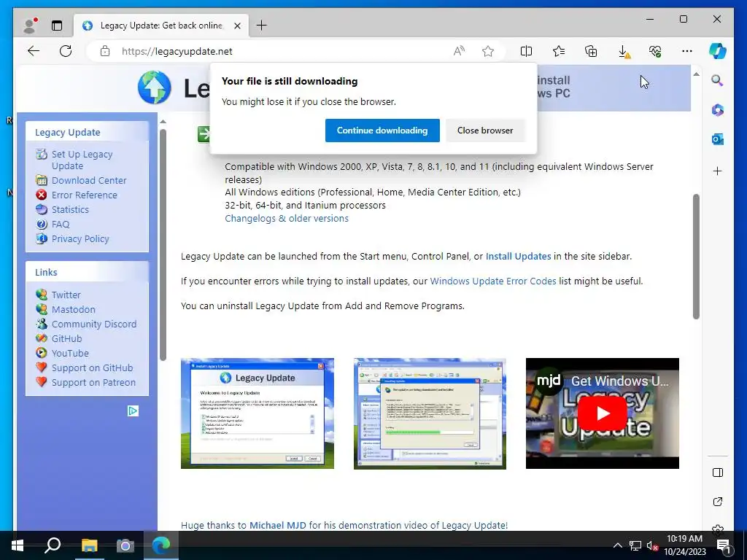Open the camera app on taskbar

(125, 545)
